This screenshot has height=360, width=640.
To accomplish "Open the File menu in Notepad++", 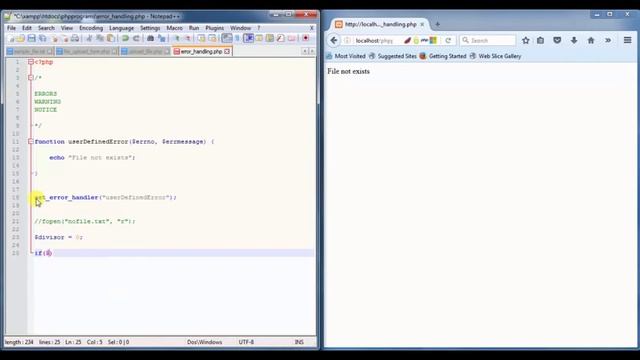I will click(x=11, y=28).
